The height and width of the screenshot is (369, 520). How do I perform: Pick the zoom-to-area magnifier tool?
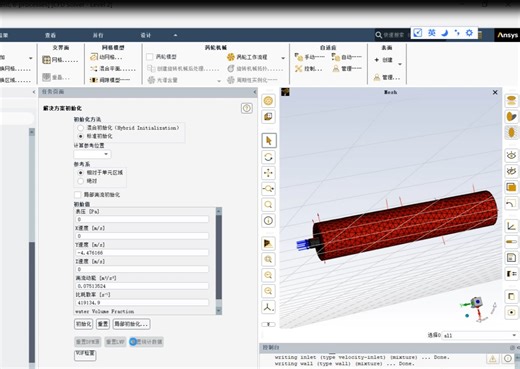(269, 204)
